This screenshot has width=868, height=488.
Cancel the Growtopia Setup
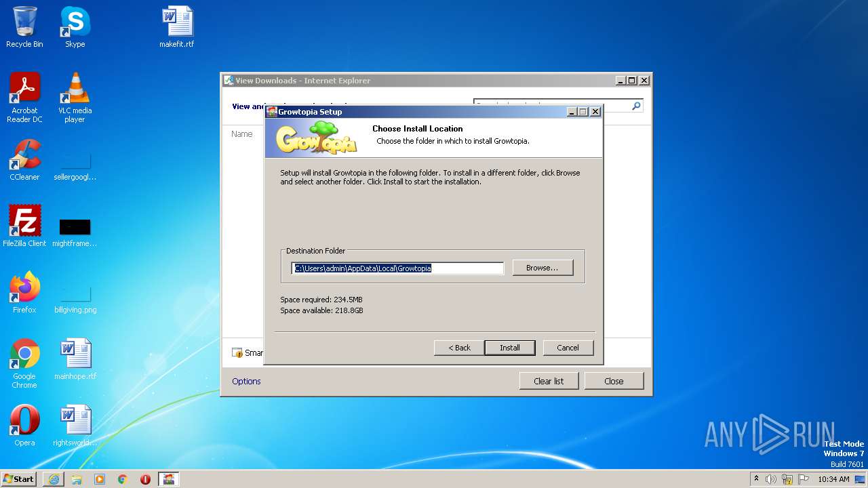(568, 348)
